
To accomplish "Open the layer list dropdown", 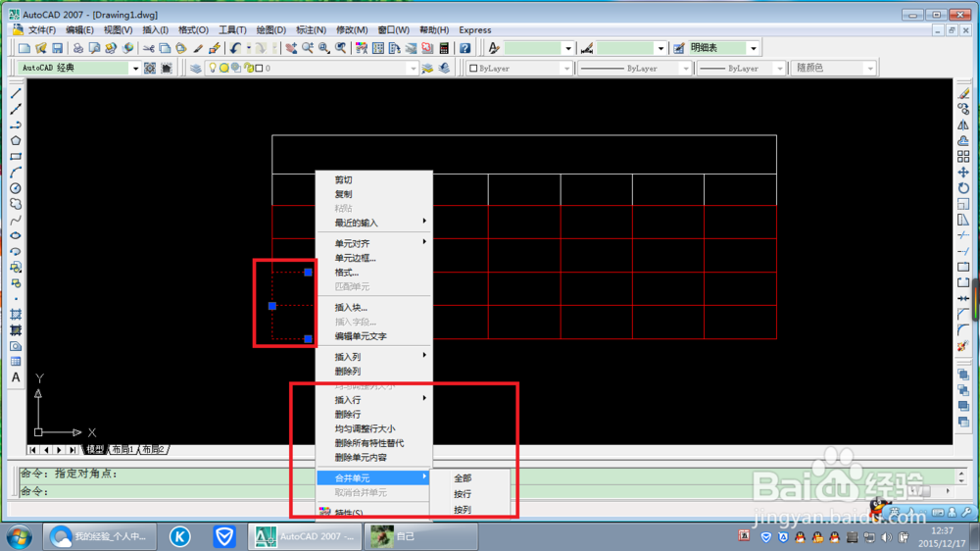I will tap(413, 69).
